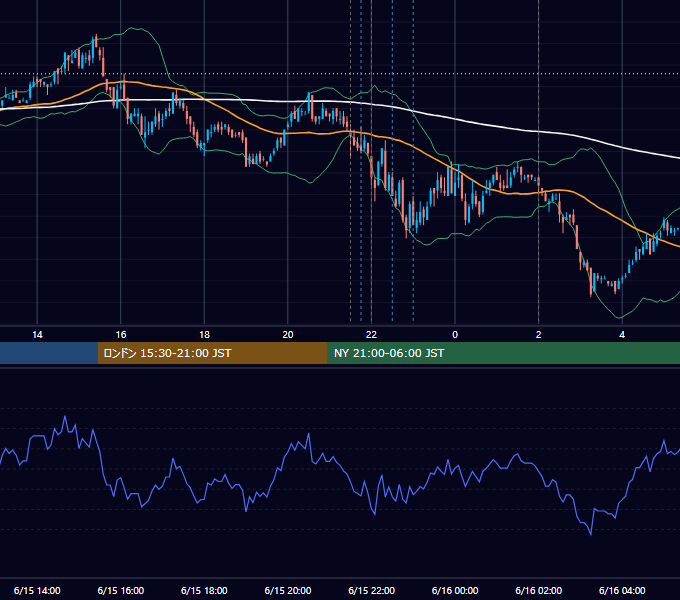The image size is (680, 600).
Task: Click the 6/15 18:00 date label
Action: click(204, 590)
